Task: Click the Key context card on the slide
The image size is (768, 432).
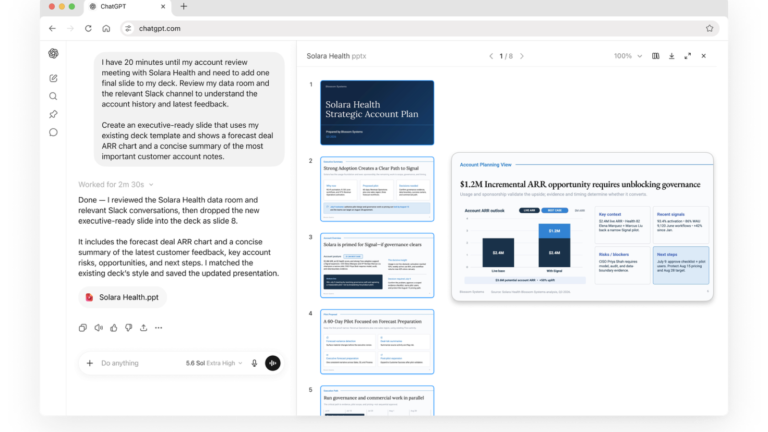Action: tap(623, 225)
